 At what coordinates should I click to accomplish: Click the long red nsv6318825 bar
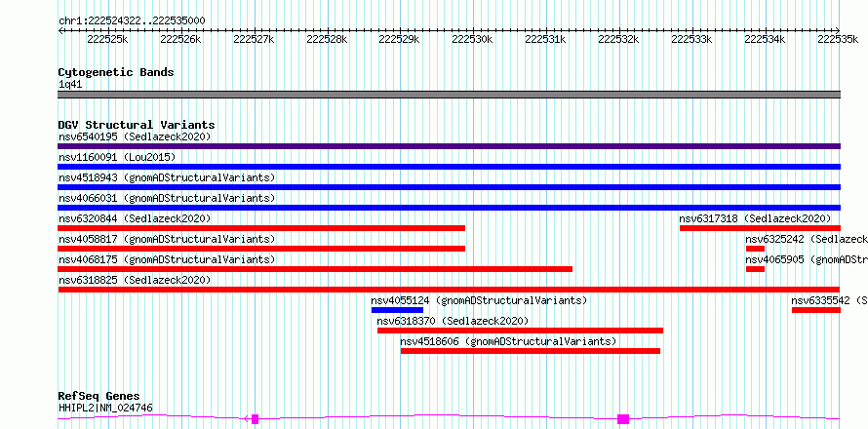[x=449, y=290]
